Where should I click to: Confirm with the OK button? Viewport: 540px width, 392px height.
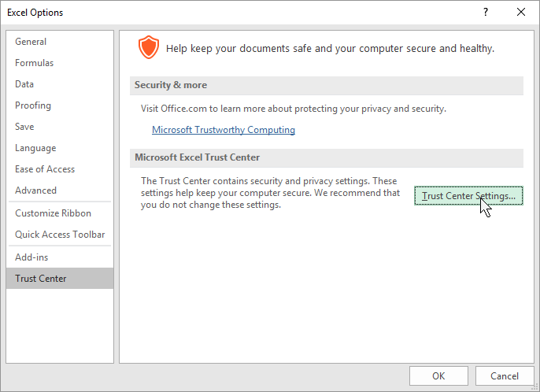(438, 375)
